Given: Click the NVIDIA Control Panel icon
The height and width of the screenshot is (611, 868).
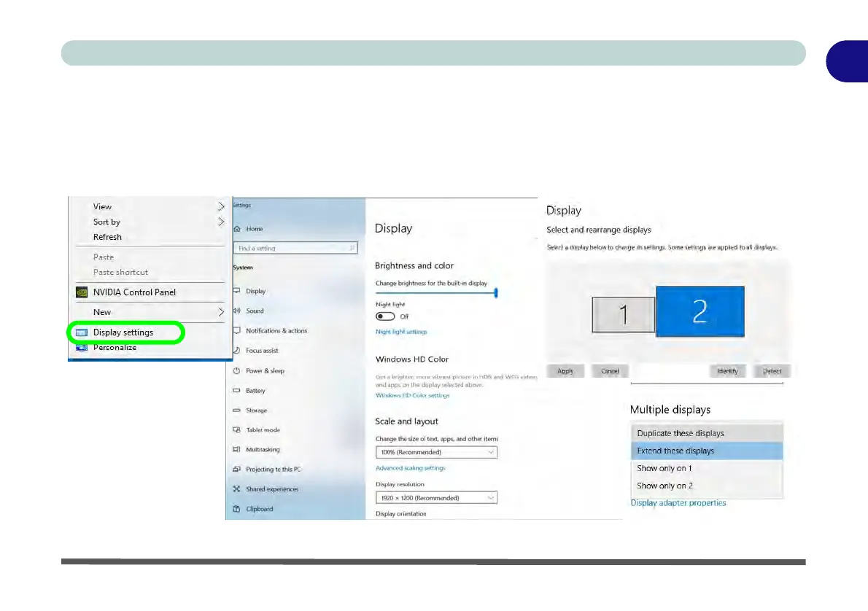Looking at the screenshot, I should (x=82, y=292).
